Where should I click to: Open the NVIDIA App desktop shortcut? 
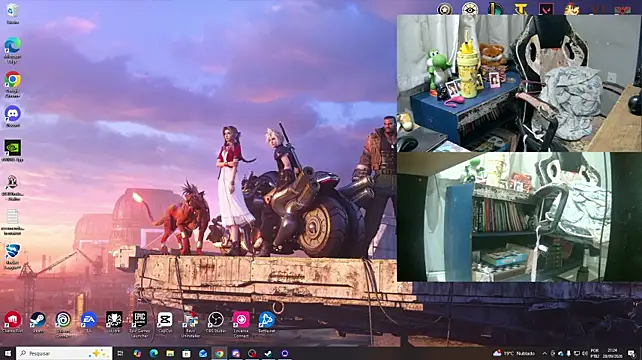13,150
